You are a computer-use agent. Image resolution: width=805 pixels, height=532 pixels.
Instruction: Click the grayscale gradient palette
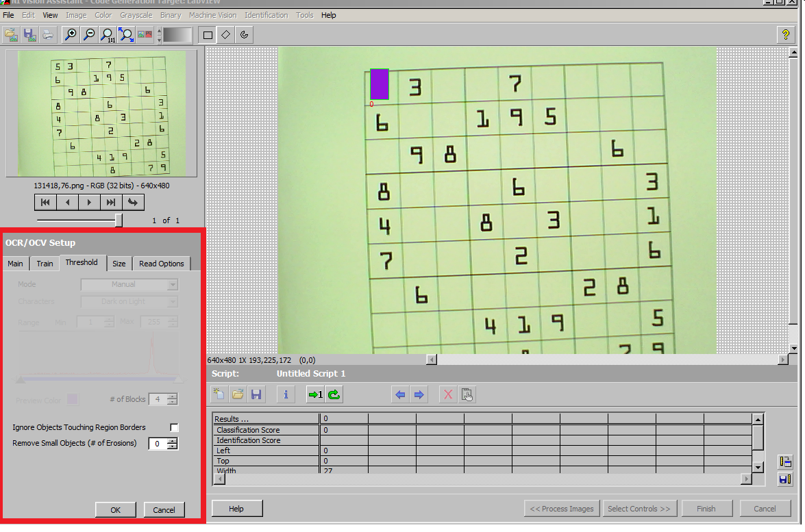[177, 35]
